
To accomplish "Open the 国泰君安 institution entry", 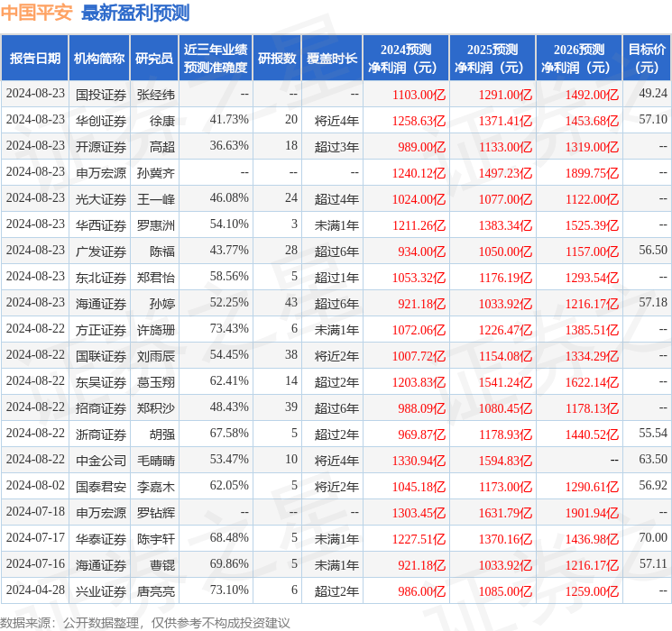I will click(x=101, y=486).
